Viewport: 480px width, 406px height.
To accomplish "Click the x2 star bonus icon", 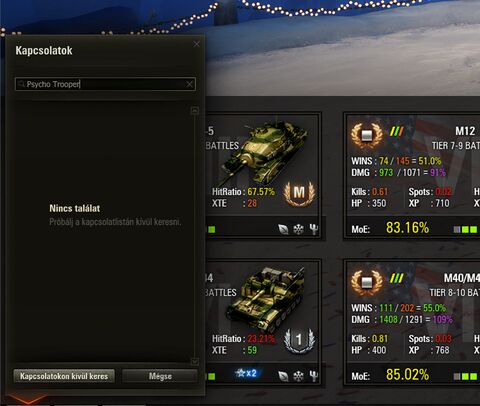I will [x=246, y=373].
